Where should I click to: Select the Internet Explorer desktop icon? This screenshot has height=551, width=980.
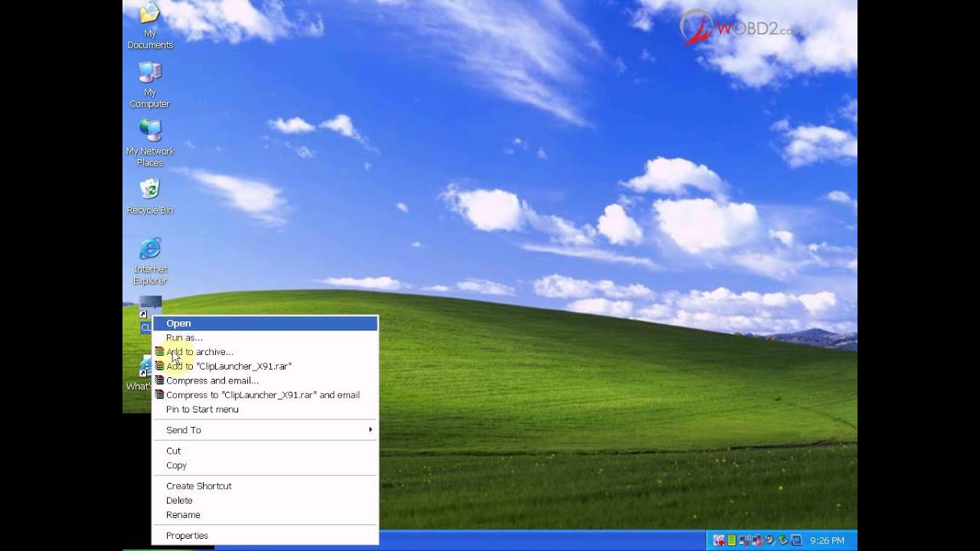pyautogui.click(x=150, y=261)
